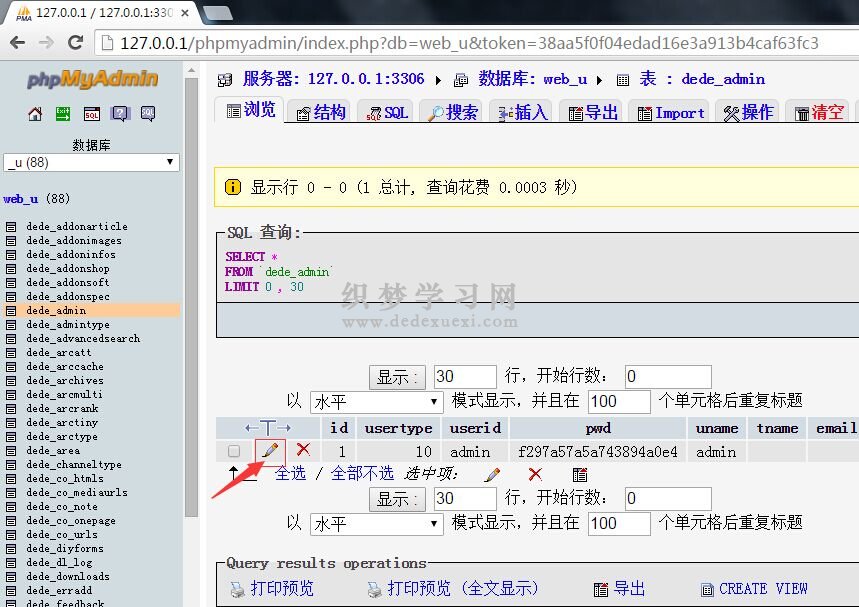The image size is (859, 607).
Task: Click the browser reload button
Action: pos(75,42)
